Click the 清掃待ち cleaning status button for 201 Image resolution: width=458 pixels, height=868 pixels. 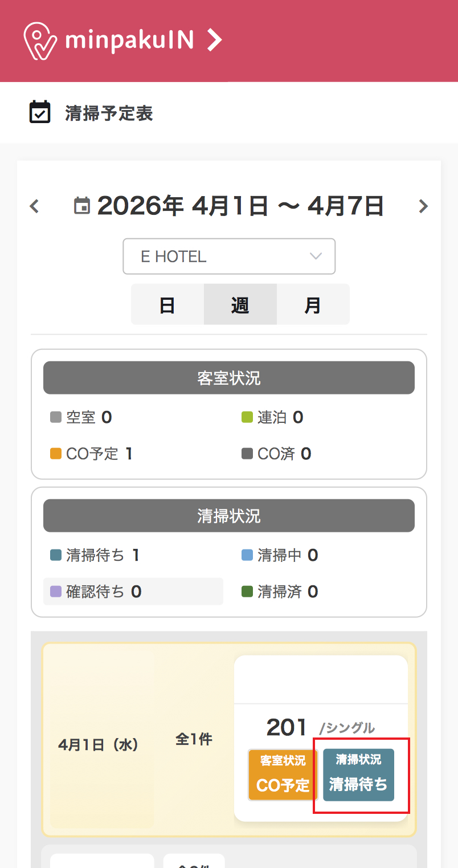click(x=358, y=775)
